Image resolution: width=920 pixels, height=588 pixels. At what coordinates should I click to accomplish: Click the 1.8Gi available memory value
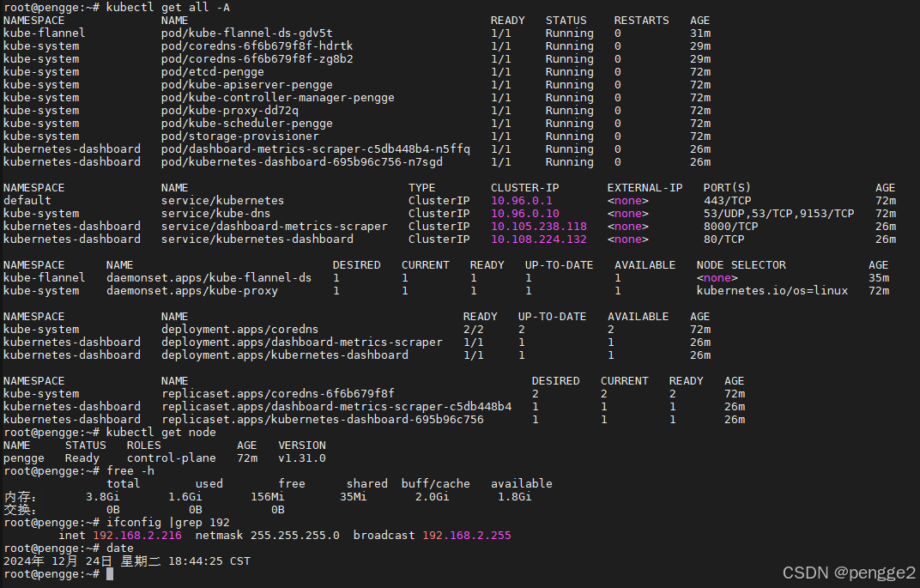515,498
